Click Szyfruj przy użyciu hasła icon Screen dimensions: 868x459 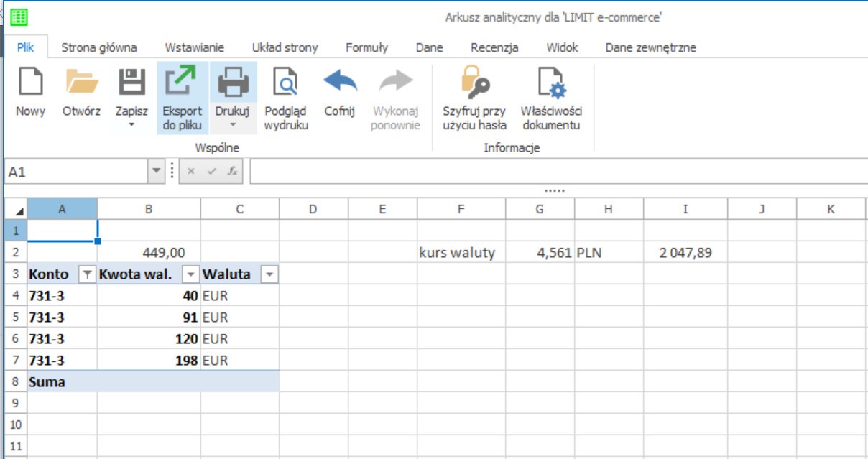[x=474, y=81]
